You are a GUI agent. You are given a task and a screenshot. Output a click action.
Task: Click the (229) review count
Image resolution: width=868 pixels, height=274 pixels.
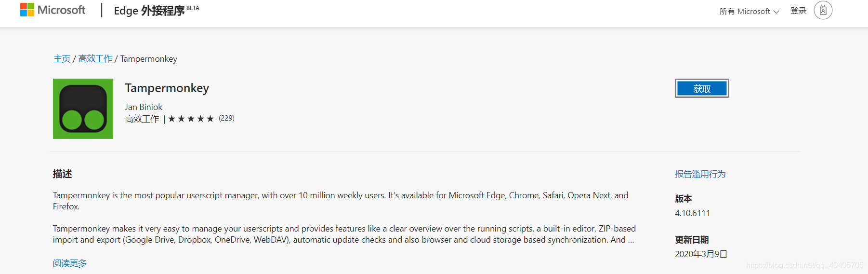[226, 118]
